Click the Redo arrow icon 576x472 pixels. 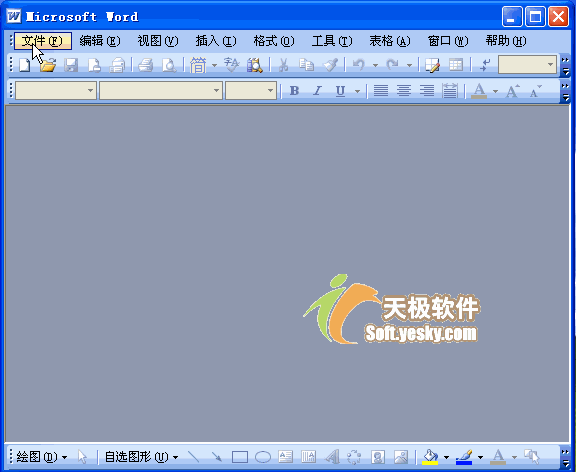pos(393,65)
